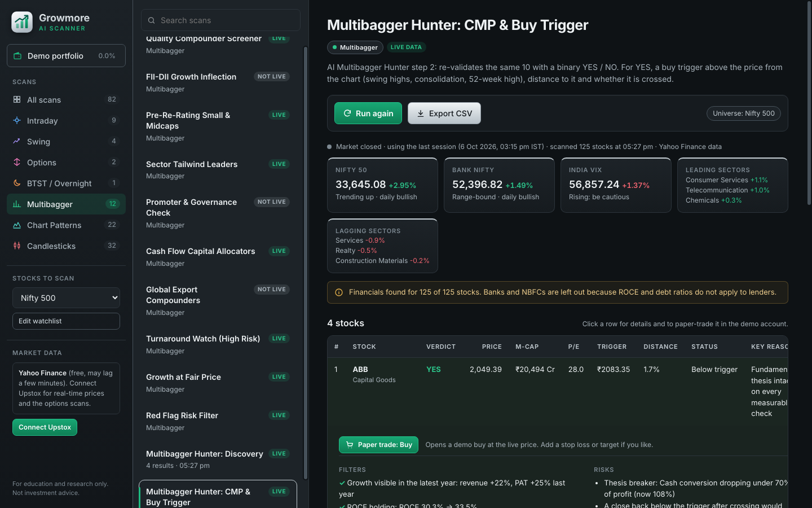Click the ₹2083.35 trigger value
812x508 pixels.
coord(614,369)
